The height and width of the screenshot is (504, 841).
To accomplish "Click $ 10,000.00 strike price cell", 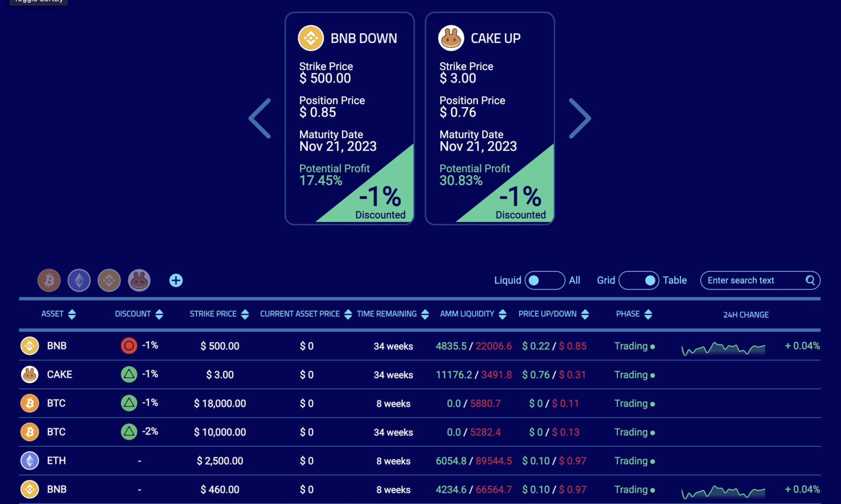I will pos(220,432).
